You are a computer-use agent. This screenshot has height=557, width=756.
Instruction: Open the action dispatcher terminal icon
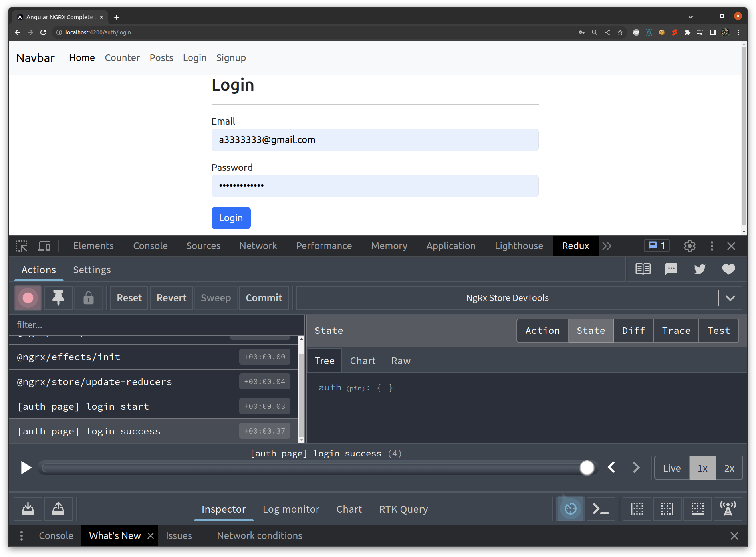(x=601, y=509)
